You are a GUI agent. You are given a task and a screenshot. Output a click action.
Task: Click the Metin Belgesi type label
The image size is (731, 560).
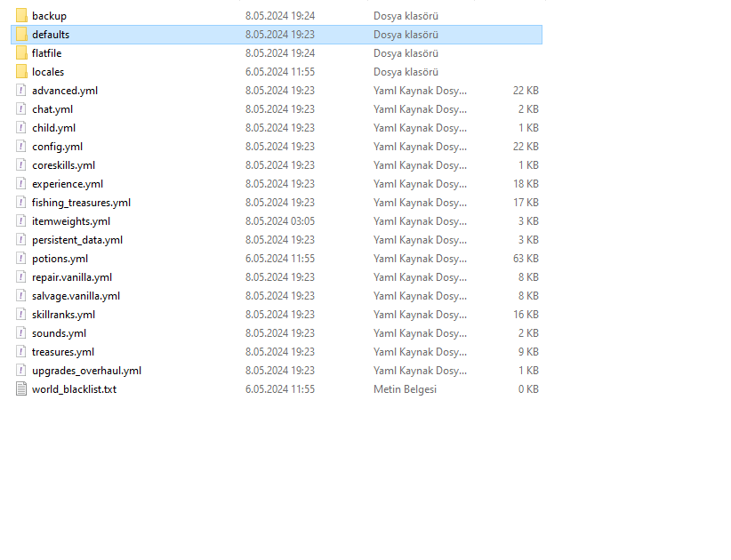click(x=406, y=389)
